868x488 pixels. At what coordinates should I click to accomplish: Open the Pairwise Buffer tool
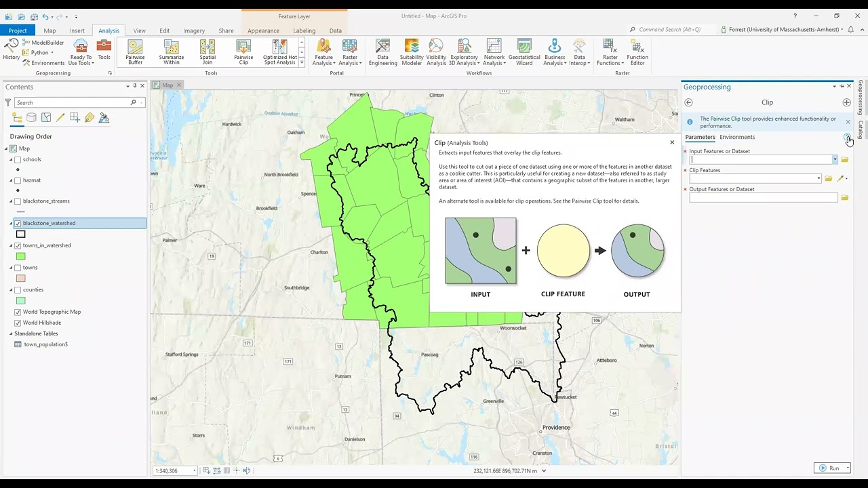(135, 52)
